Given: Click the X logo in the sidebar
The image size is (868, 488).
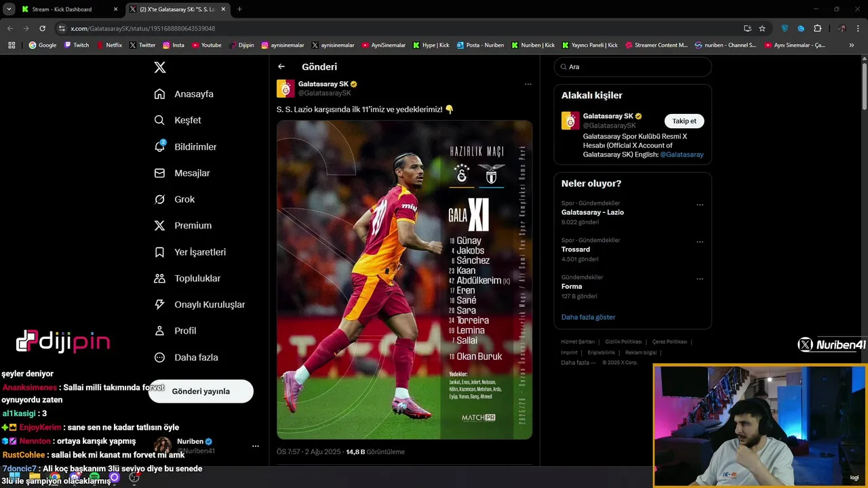Looking at the screenshot, I should (159, 67).
